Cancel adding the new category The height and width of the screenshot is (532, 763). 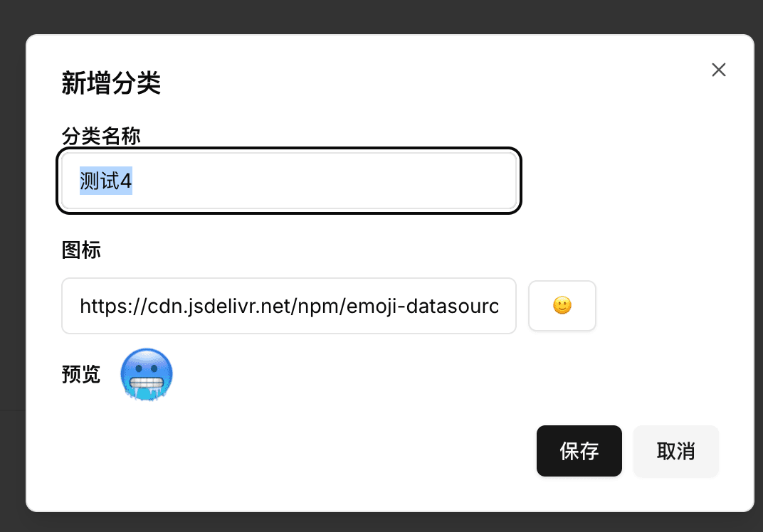coord(675,451)
